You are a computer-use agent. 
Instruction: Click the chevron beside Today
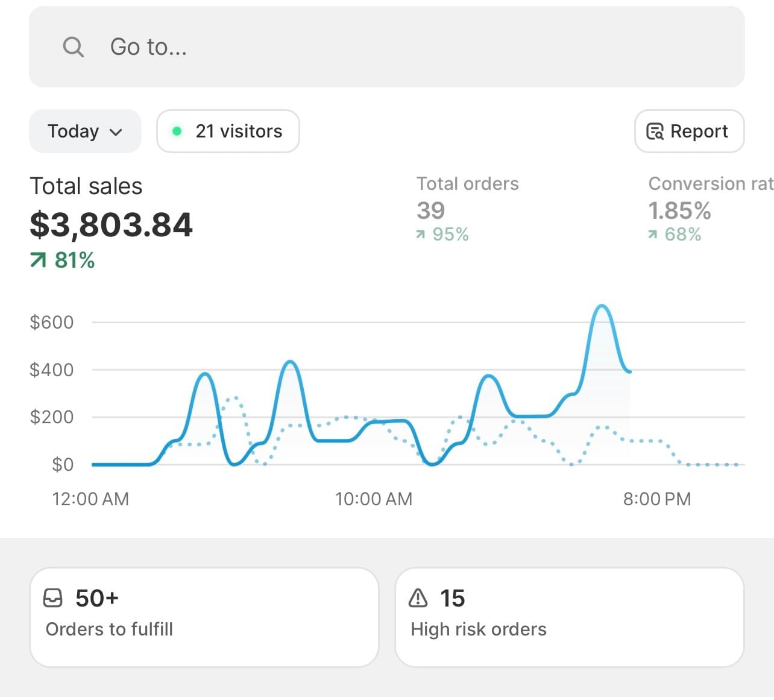(x=116, y=132)
